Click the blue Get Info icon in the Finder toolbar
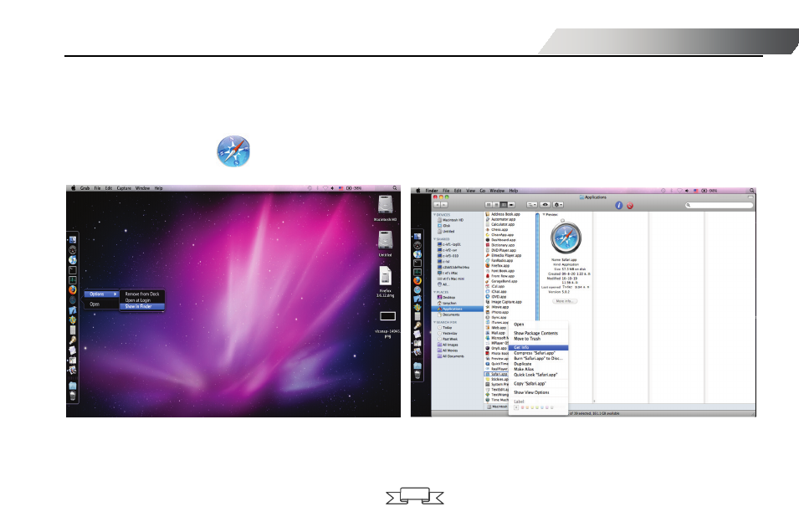The width and height of the screenshot is (799, 532). coord(618,206)
